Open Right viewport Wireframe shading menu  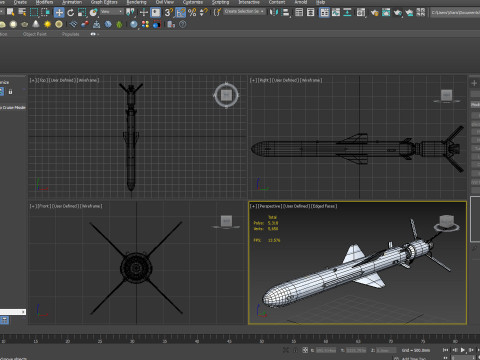pyautogui.click(x=311, y=80)
